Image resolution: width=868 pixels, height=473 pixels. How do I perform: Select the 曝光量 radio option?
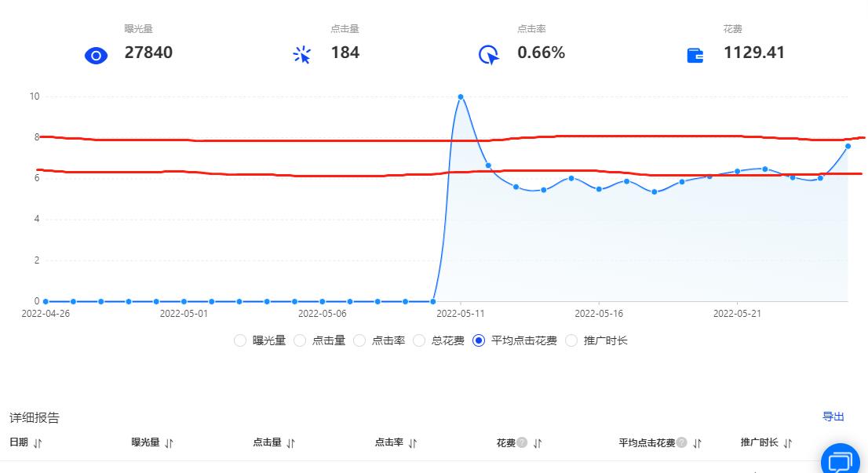click(240, 340)
